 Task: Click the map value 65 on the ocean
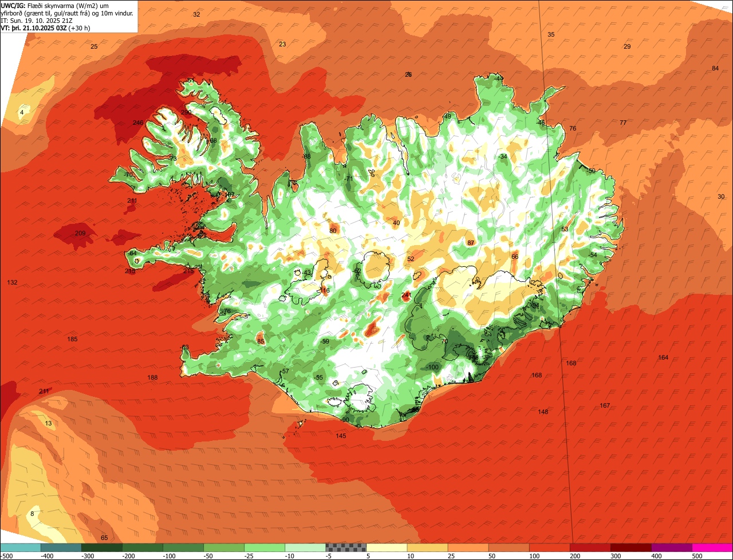pyautogui.click(x=104, y=538)
